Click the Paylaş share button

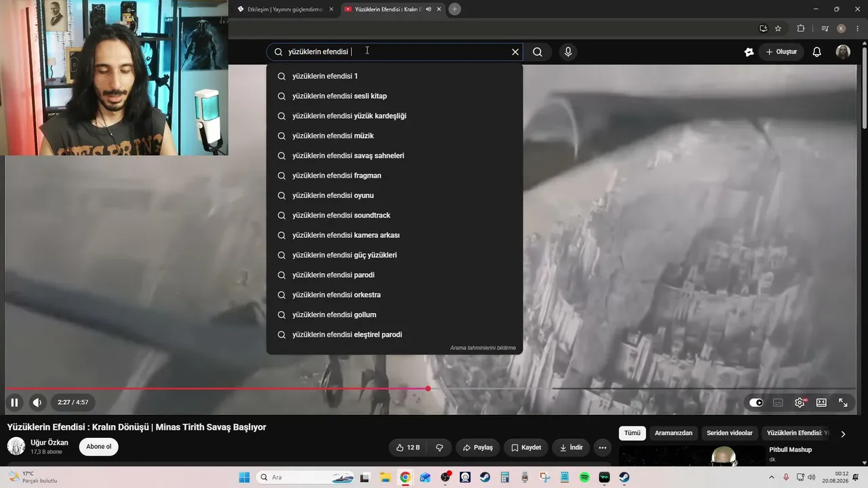(x=477, y=447)
